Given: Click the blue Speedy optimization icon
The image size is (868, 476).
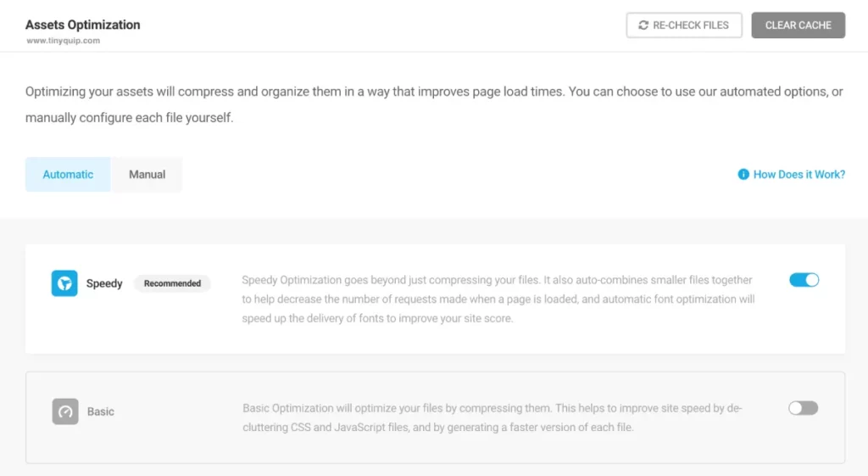Looking at the screenshot, I should pyautogui.click(x=64, y=283).
